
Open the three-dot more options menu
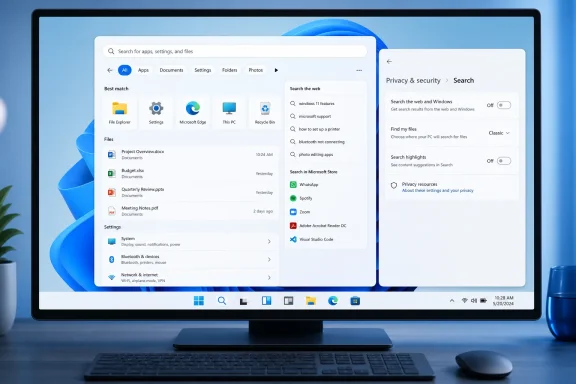(x=359, y=70)
